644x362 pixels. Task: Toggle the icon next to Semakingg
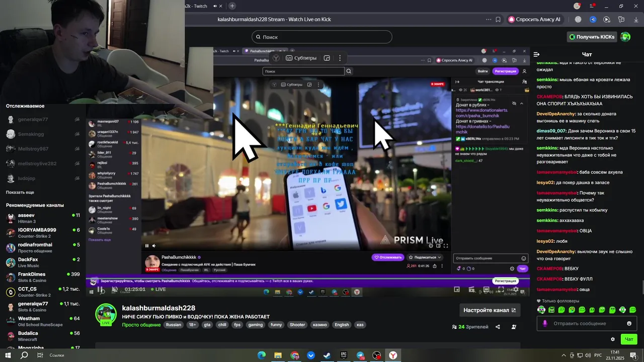pyautogui.click(x=77, y=134)
